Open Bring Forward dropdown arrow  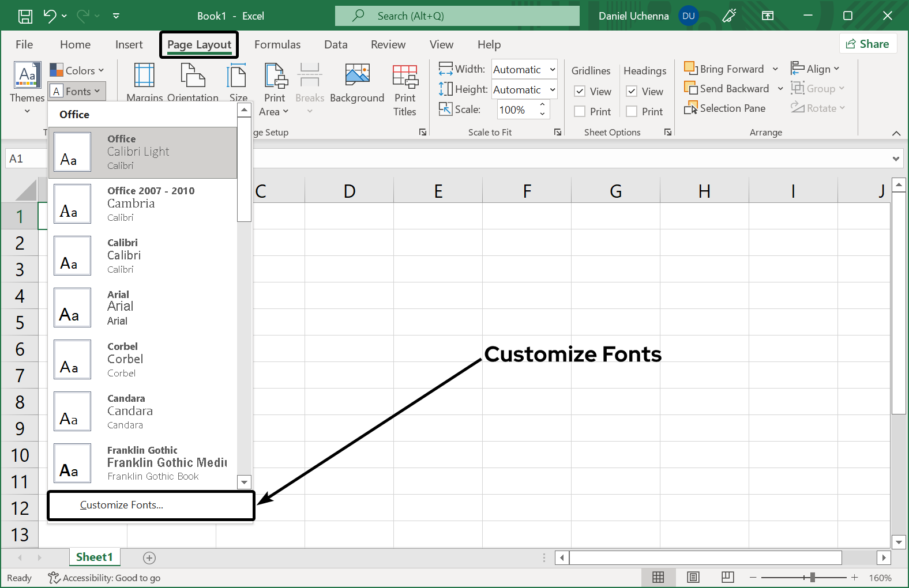775,69
